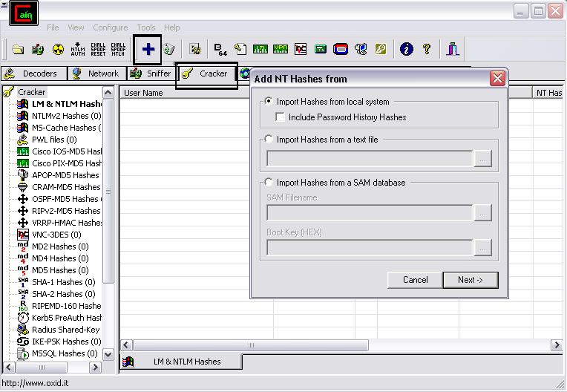Open the VNC password decoder icon
567x392 pixels.
click(x=301, y=49)
